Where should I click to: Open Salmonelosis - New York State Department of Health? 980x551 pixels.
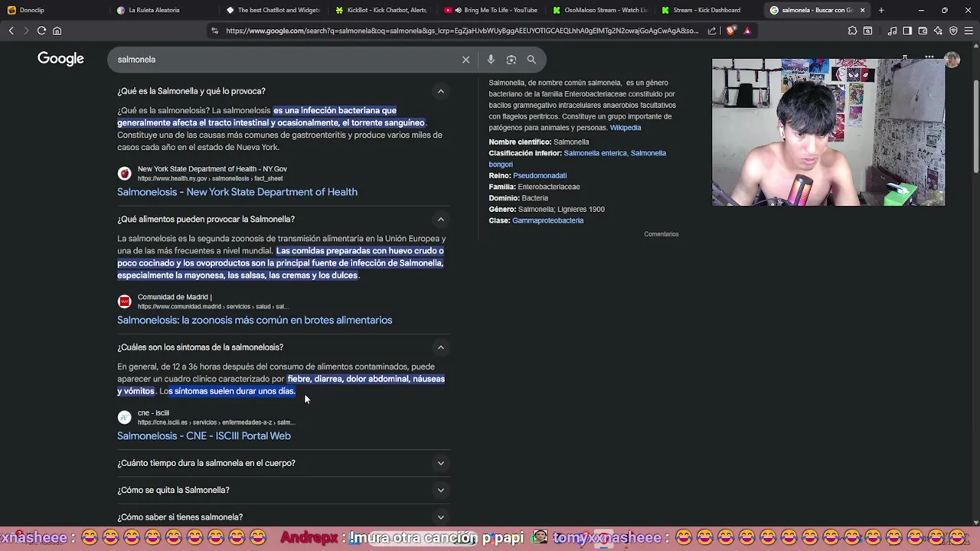pos(237,192)
